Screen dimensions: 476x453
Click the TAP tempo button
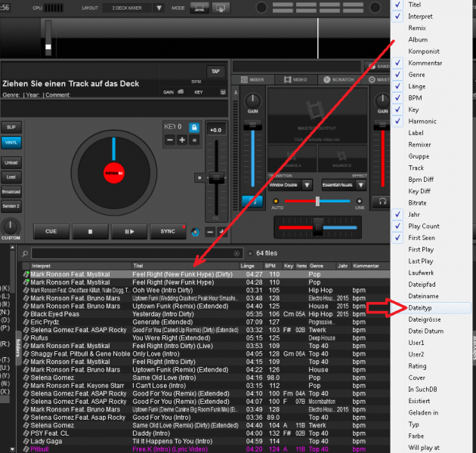coord(215,71)
